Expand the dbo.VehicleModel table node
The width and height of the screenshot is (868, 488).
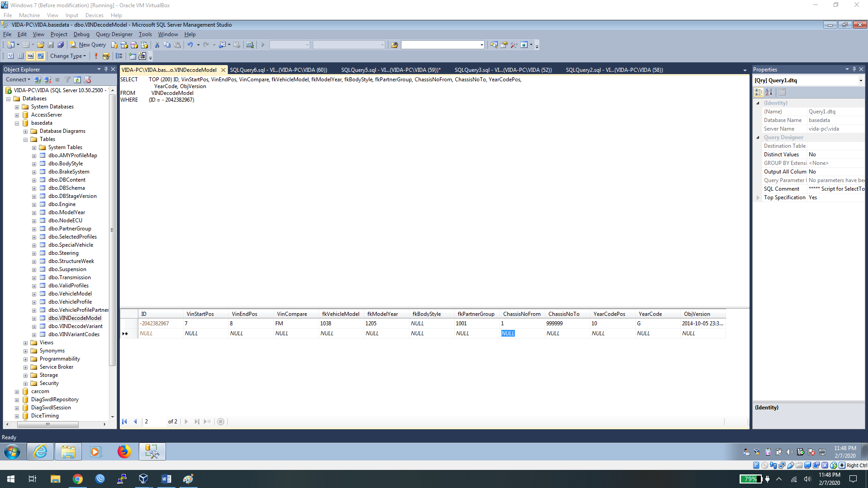[34, 294]
